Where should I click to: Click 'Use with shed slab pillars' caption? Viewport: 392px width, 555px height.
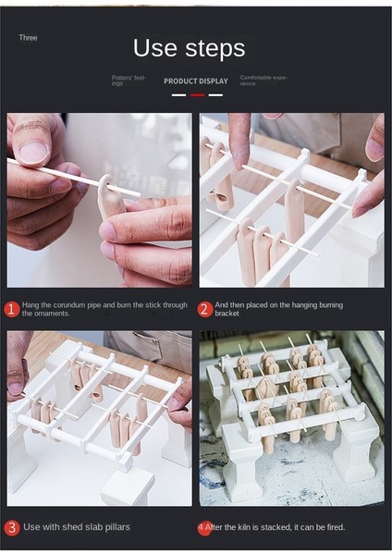pos(77,527)
